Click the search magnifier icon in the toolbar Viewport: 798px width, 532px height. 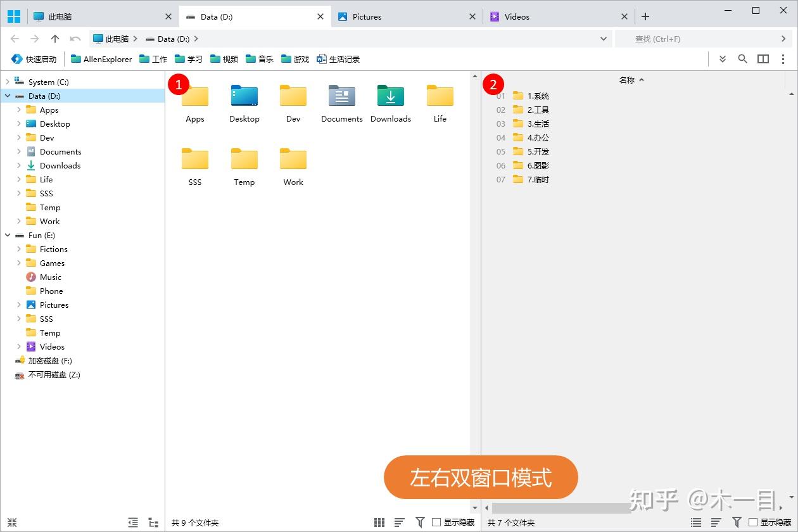[x=742, y=58]
